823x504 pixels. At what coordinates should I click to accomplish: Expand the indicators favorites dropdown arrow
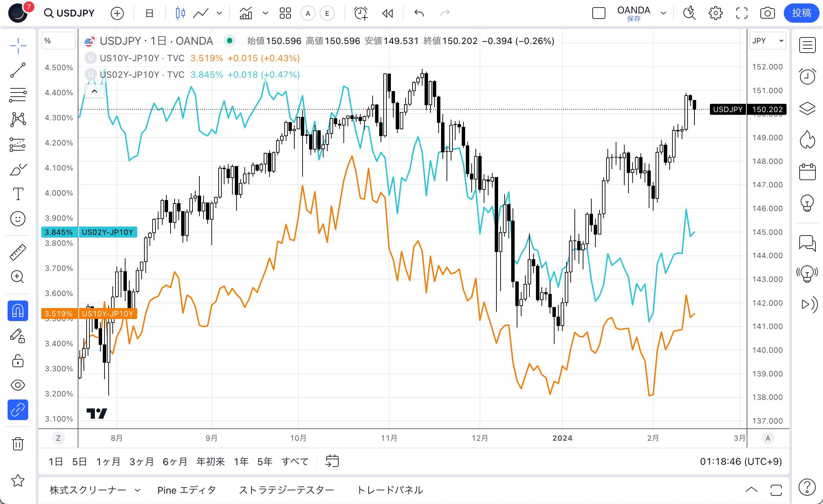pyautogui.click(x=265, y=13)
